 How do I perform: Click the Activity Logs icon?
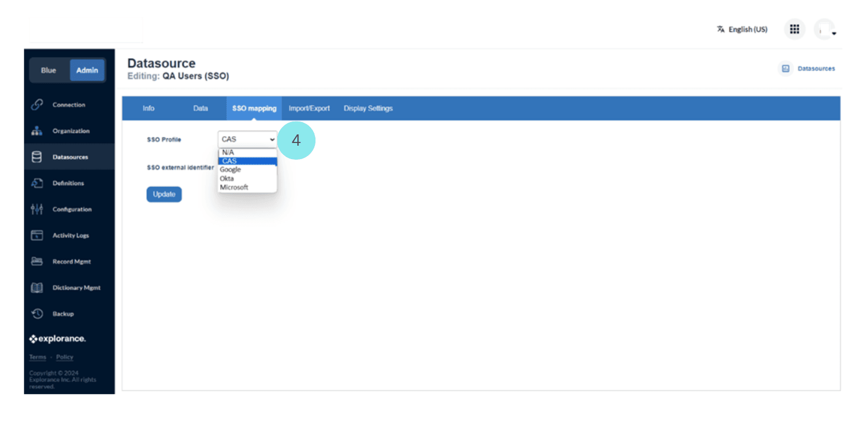pos(37,235)
